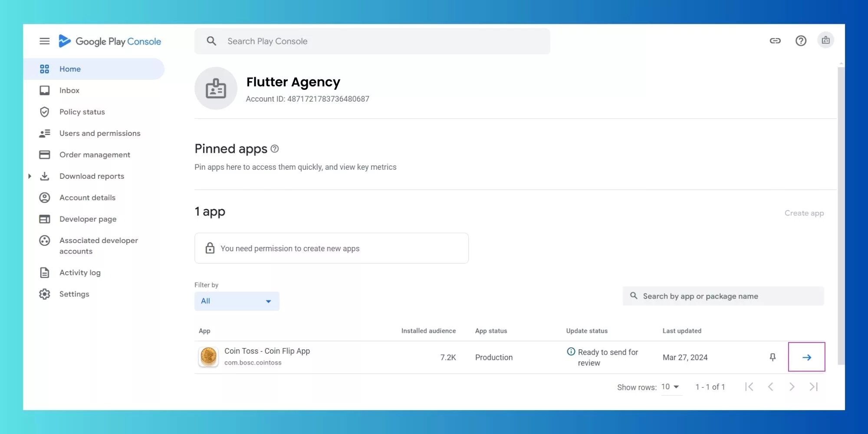Click package name com.bosc.cointoss

click(x=253, y=362)
